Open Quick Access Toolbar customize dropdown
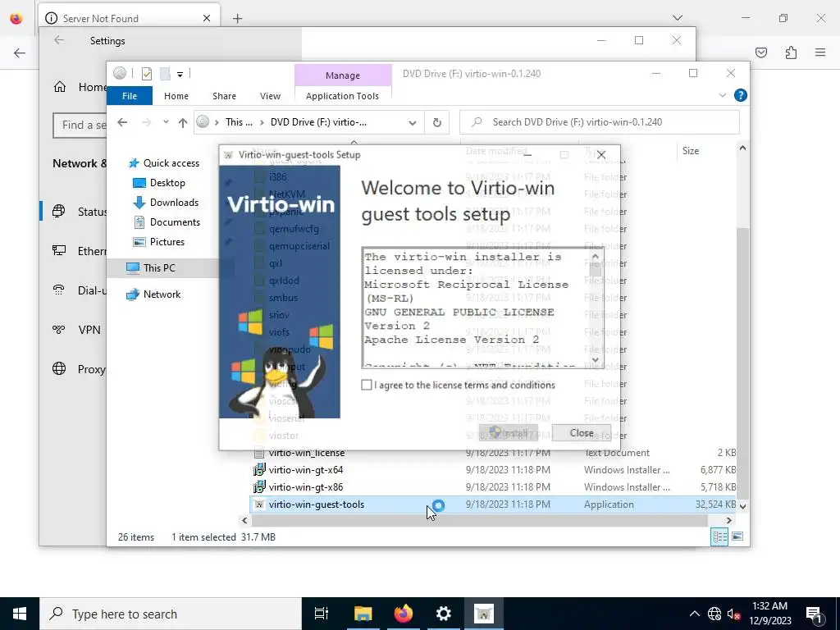The image size is (840, 630). click(x=180, y=74)
